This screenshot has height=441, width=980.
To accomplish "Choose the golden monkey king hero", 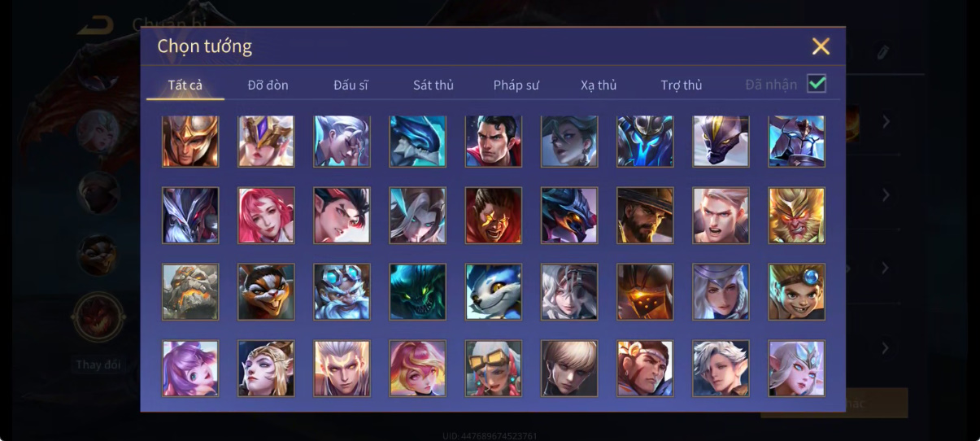I will [x=796, y=216].
